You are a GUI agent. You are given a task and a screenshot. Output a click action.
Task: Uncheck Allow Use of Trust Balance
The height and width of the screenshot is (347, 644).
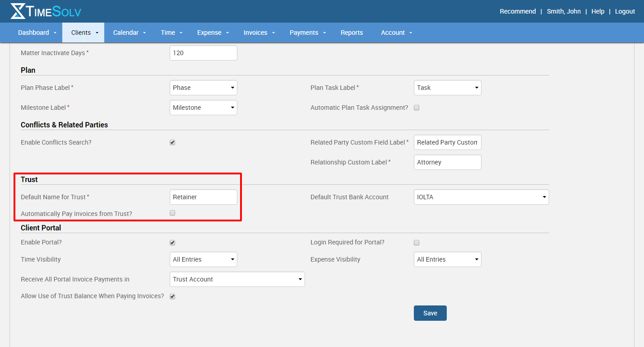click(172, 296)
